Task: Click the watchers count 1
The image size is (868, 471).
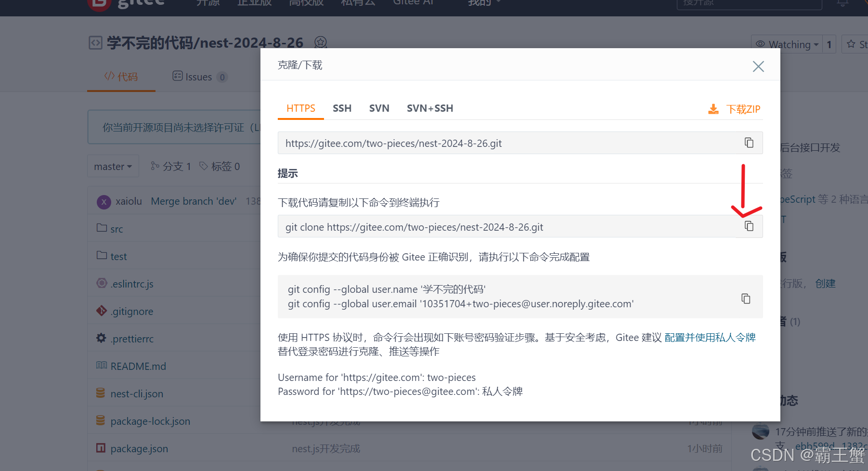Action: click(x=829, y=44)
